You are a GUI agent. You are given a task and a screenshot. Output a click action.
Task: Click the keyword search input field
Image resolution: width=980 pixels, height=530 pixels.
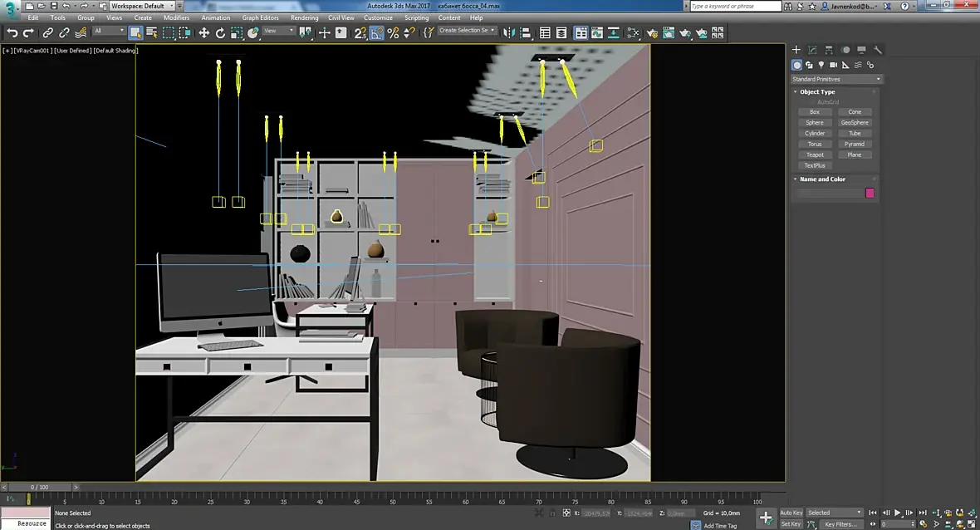(735, 6)
